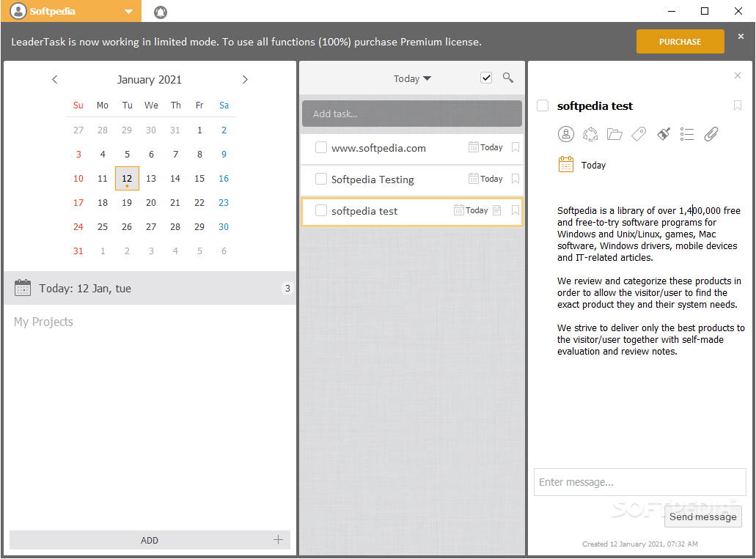This screenshot has width=756, height=559.
Task: Open note icon on softpedia test row
Action: click(x=497, y=210)
